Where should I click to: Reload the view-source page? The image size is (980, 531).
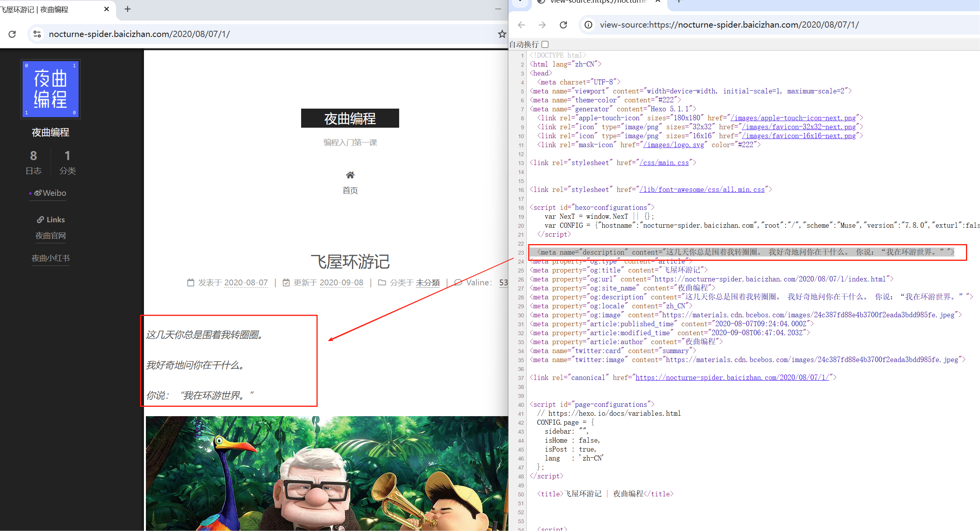coord(563,25)
